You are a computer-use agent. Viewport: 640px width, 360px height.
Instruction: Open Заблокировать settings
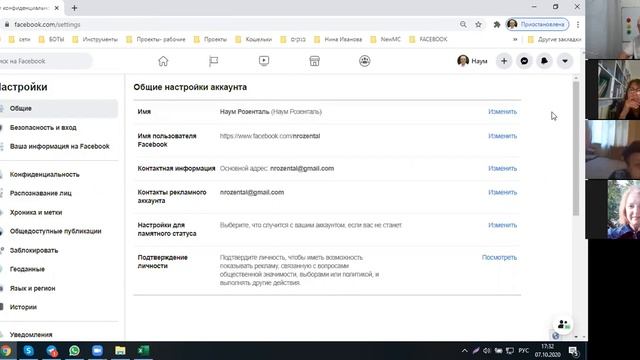click(x=34, y=250)
